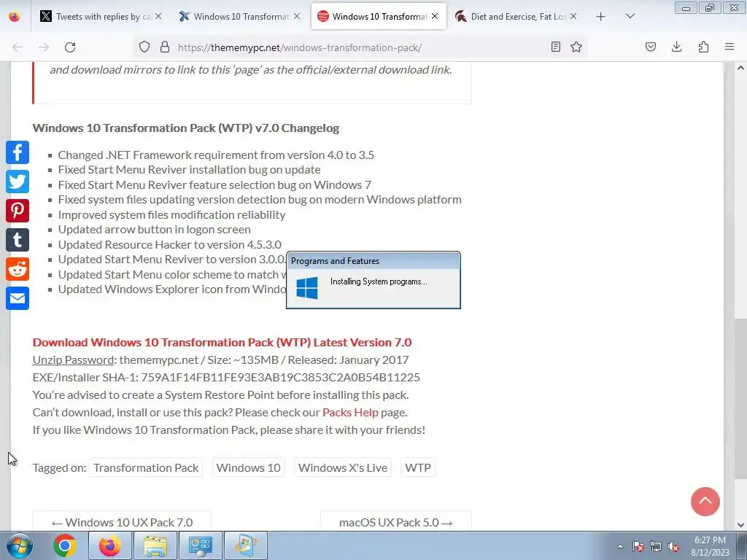Viewport: 747px width, 560px height.
Task: Go to macOS UX Pack 5.0 post
Action: (x=396, y=522)
